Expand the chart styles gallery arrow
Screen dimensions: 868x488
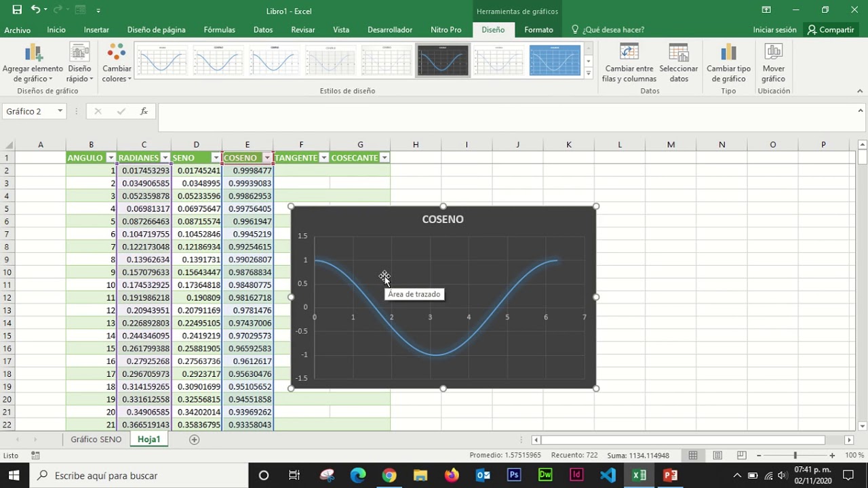tap(588, 73)
